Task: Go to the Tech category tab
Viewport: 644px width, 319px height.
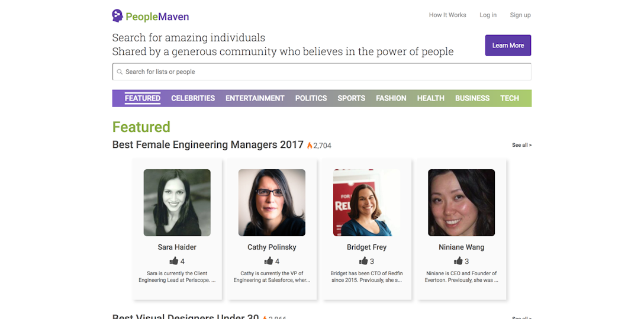Action: pyautogui.click(x=509, y=98)
